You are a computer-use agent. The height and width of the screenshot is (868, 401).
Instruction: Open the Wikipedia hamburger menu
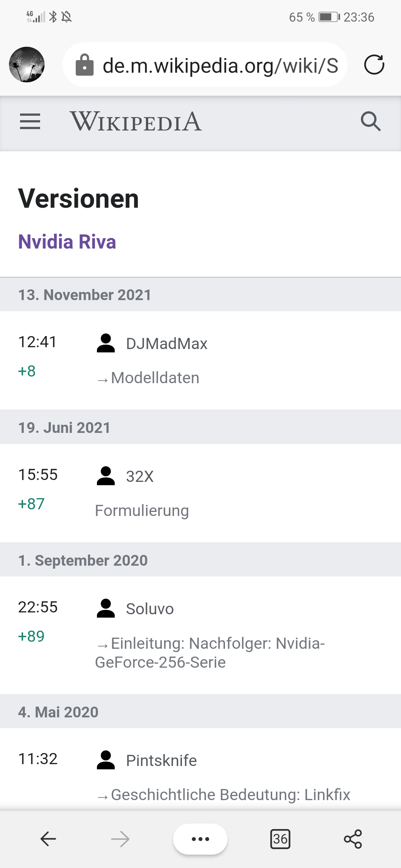[x=30, y=122]
